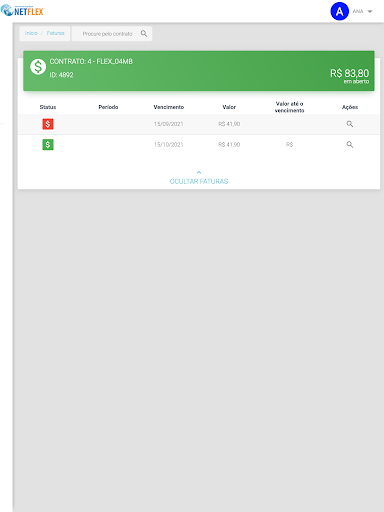
Task: Click the Valor até o vencimento header
Action: (x=289, y=107)
